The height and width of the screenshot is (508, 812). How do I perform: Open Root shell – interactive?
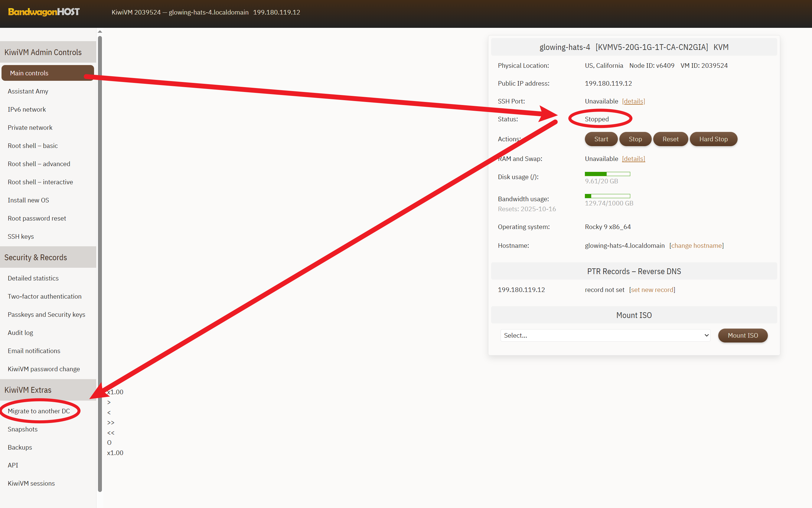[40, 182]
